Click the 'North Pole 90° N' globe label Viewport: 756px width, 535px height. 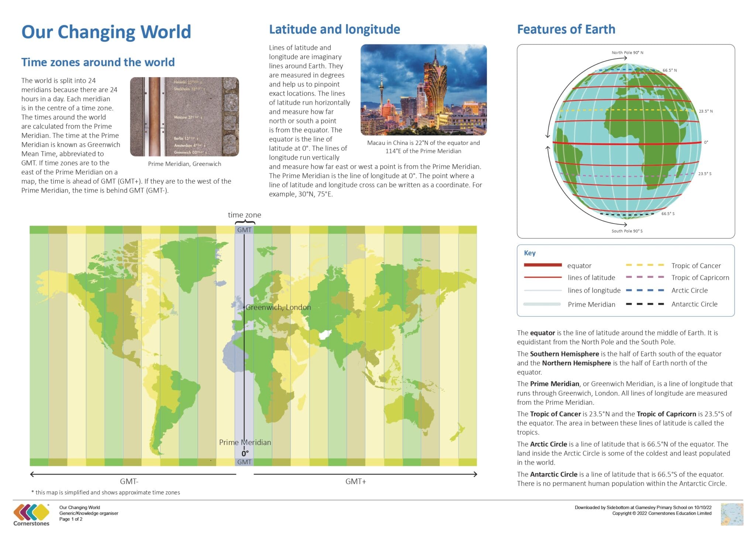point(627,52)
